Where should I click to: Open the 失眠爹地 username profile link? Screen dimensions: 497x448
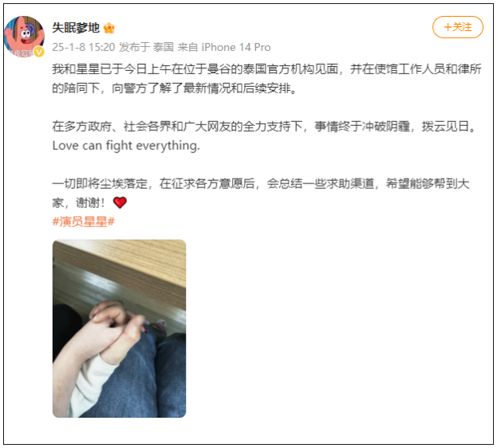pyautogui.click(x=76, y=28)
